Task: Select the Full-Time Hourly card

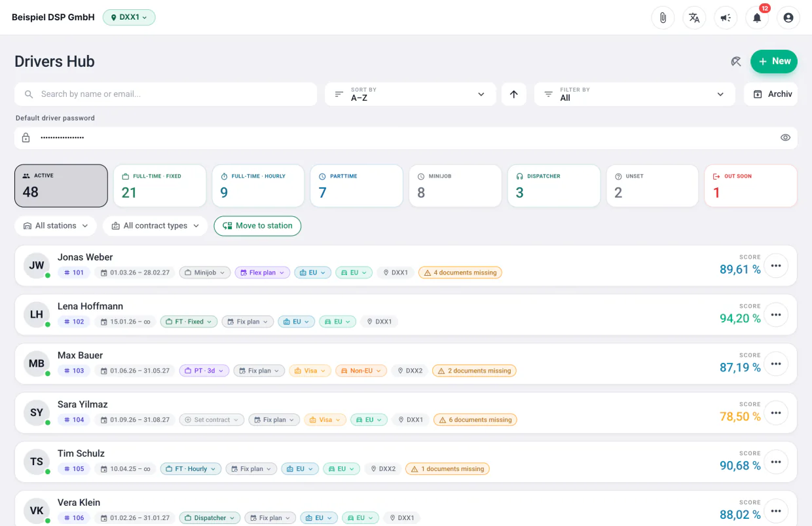Action: tap(258, 186)
